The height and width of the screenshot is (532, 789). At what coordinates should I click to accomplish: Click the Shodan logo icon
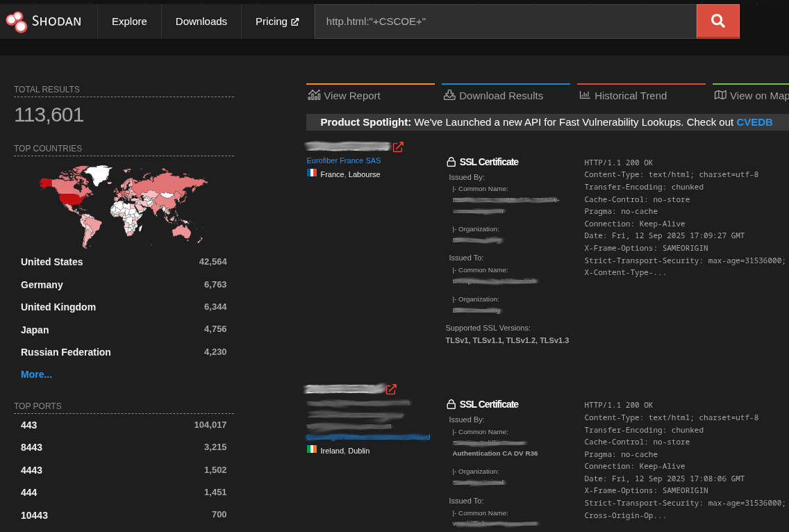click(16, 22)
